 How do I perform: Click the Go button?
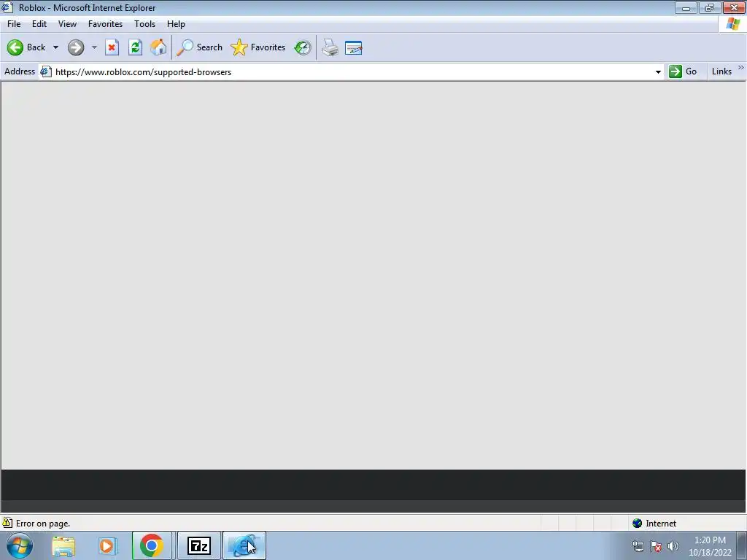(683, 71)
